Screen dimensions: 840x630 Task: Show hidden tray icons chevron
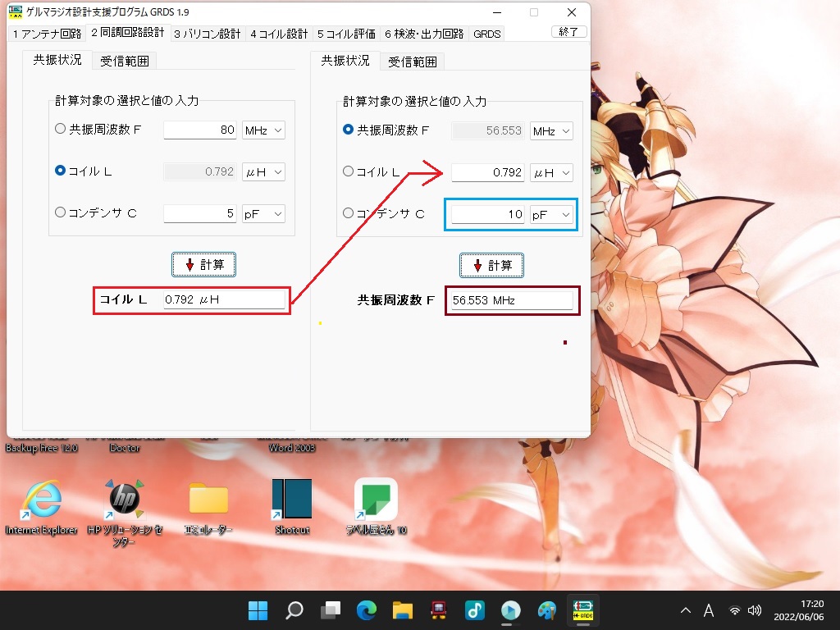[685, 610]
